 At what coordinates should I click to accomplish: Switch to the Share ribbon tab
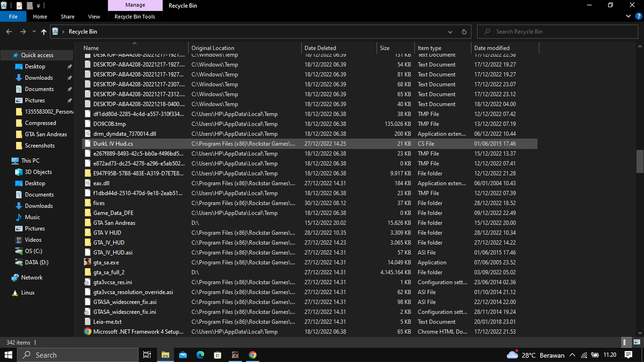67,17
